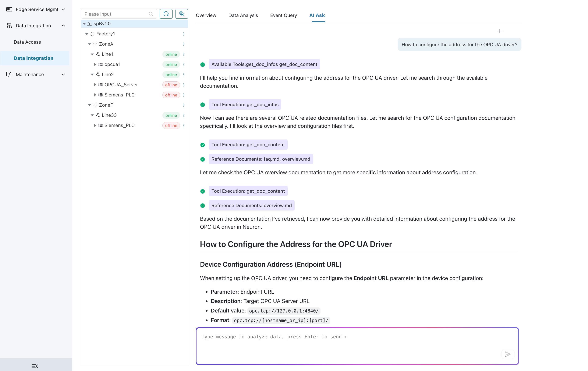
Task: Open the three-dot menu for OPCUA_Server
Action: click(x=184, y=85)
